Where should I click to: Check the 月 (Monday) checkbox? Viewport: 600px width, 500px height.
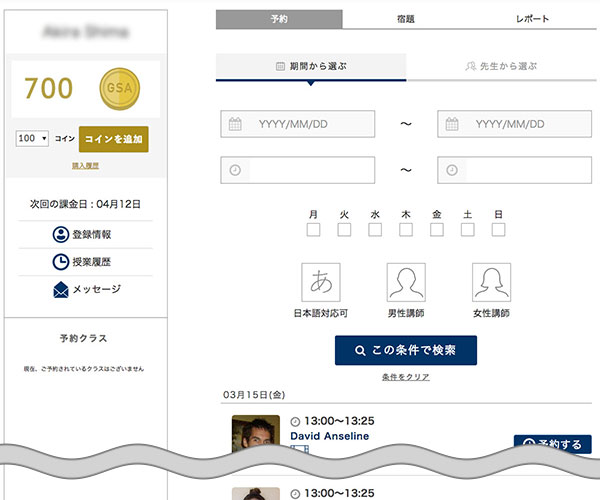coord(313,231)
